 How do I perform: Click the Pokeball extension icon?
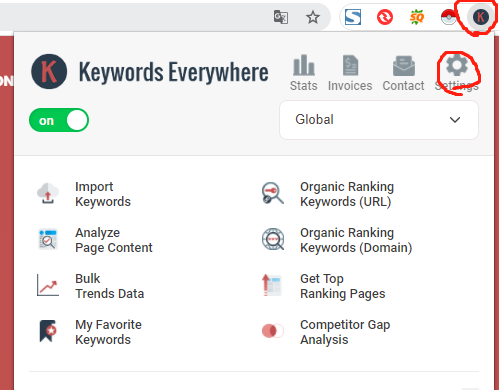pyautogui.click(x=448, y=17)
